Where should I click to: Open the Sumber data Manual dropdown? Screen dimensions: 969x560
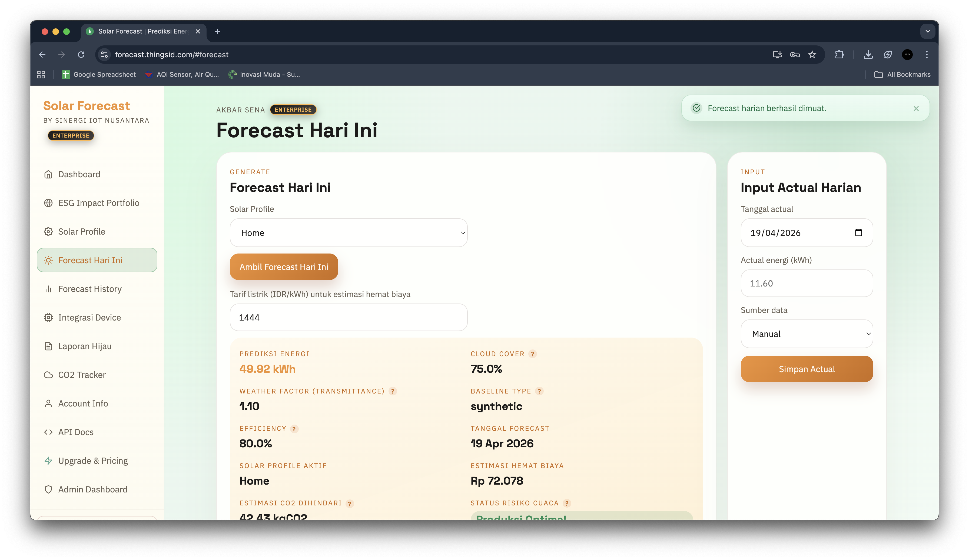click(x=806, y=334)
